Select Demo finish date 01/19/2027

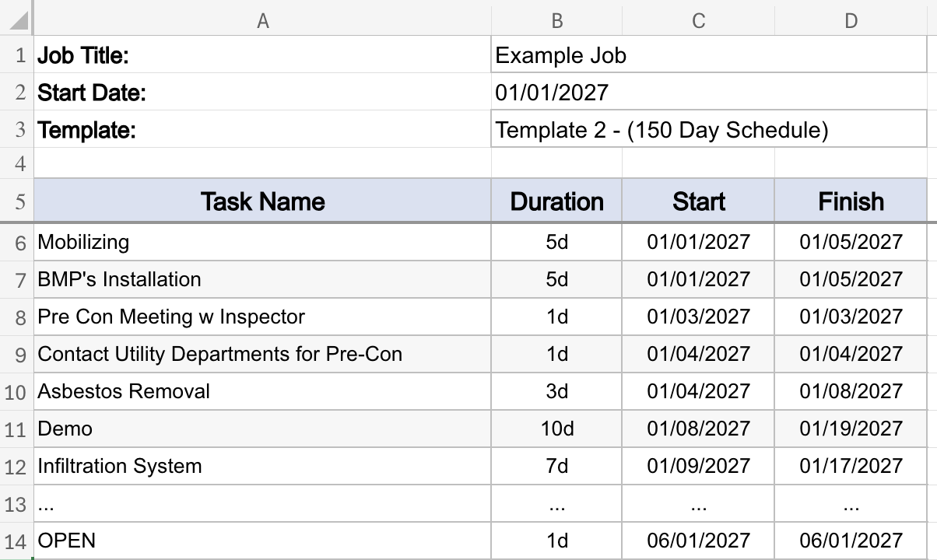coord(851,429)
